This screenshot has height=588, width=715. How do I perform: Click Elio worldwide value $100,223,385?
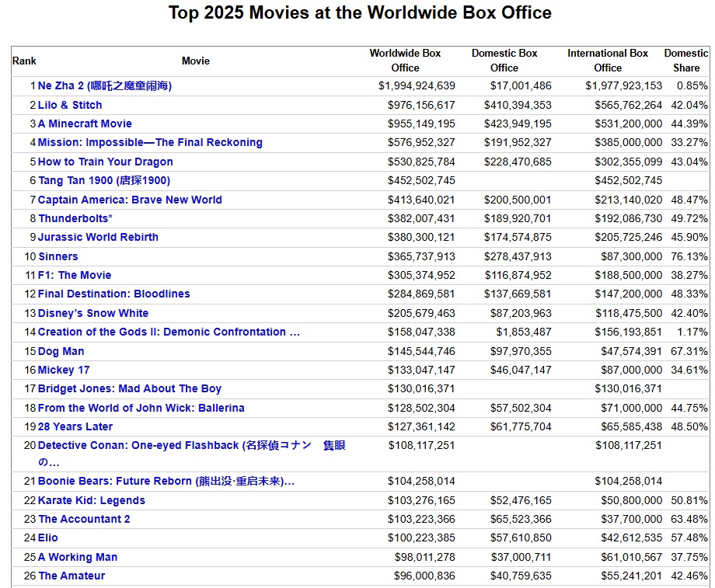[x=421, y=538]
